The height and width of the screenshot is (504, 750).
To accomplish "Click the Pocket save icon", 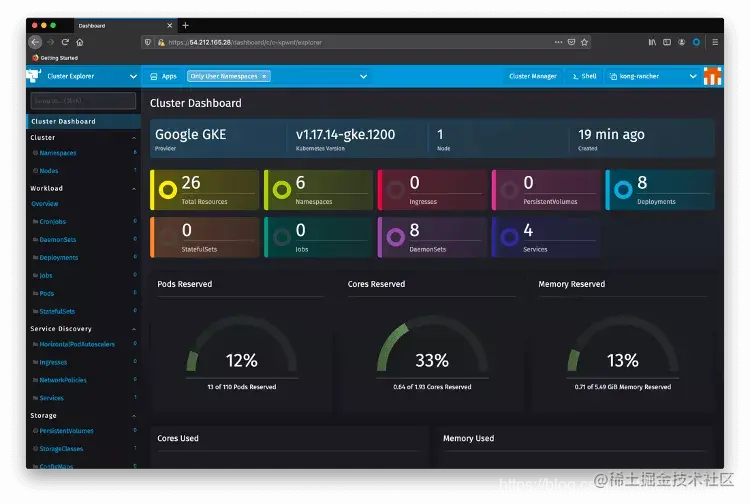I will [571, 42].
